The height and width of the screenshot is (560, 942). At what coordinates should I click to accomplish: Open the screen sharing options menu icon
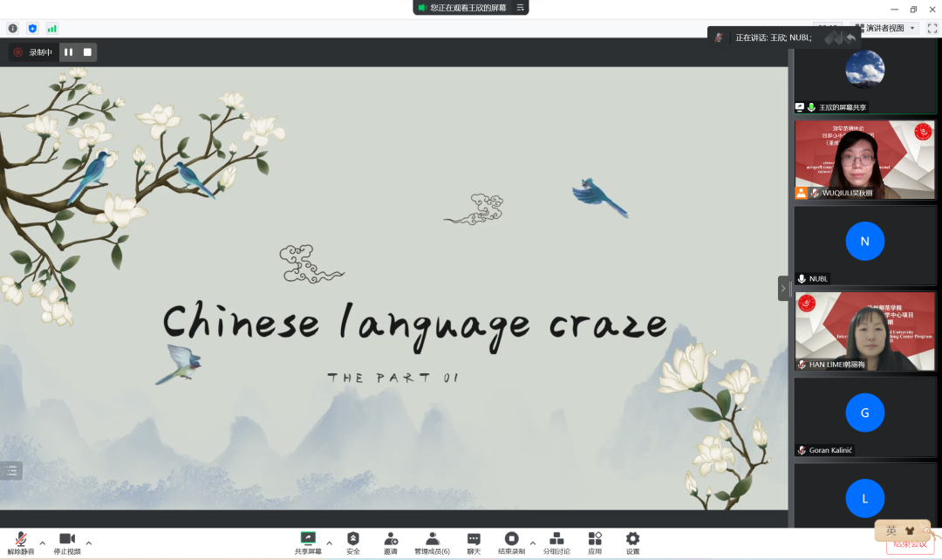(521, 8)
